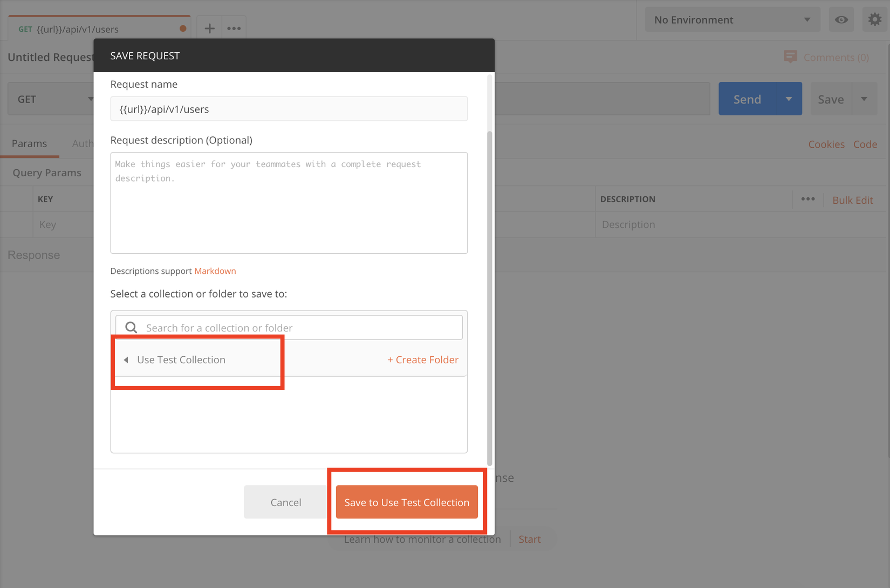Click the Cancel button in dialog

click(x=285, y=502)
